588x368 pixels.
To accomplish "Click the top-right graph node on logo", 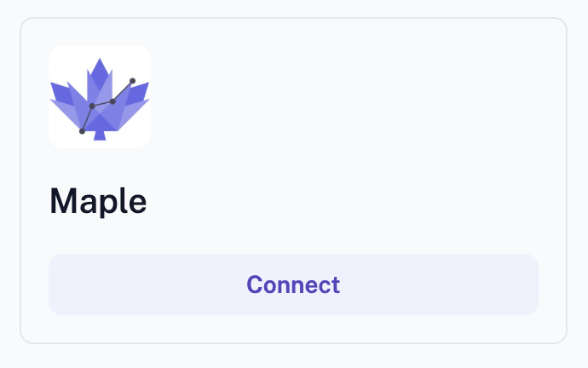I will click(132, 81).
